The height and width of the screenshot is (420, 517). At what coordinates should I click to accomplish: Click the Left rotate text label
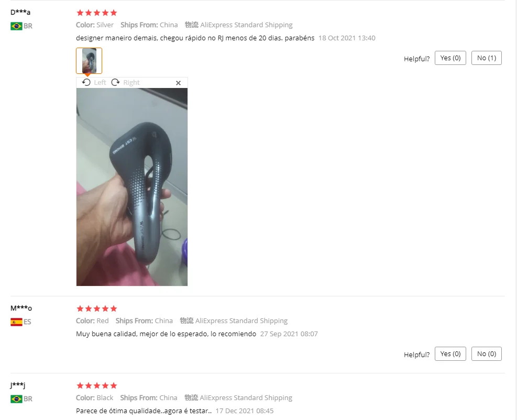pos(100,82)
